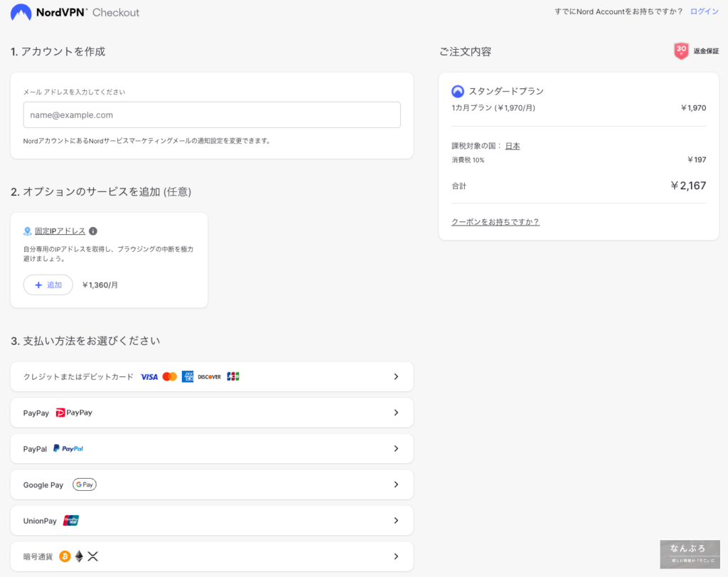This screenshot has height=577, width=728.
Task: Click the email address input field
Action: 211,115
